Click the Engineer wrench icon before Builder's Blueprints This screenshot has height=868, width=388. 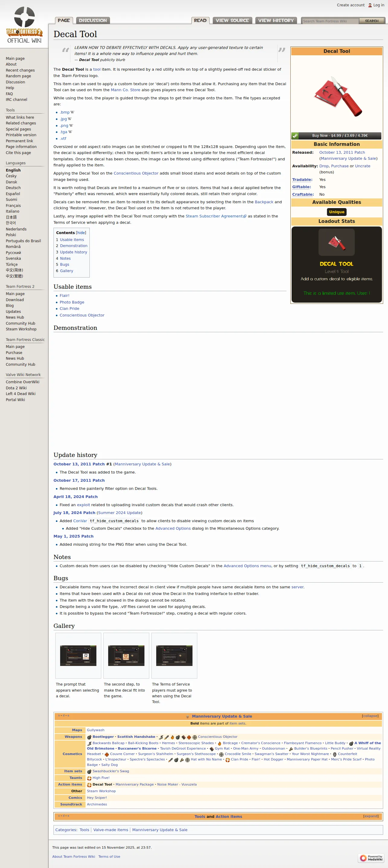point(291,749)
